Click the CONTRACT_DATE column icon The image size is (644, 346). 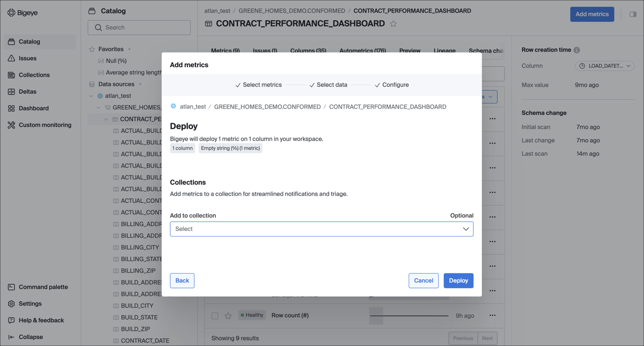click(116, 341)
